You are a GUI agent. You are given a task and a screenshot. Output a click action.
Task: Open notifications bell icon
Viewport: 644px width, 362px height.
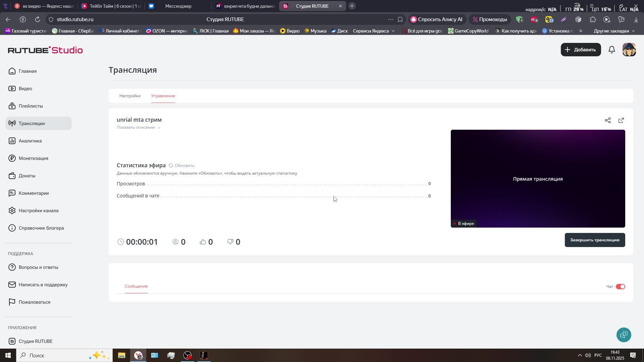tap(612, 50)
